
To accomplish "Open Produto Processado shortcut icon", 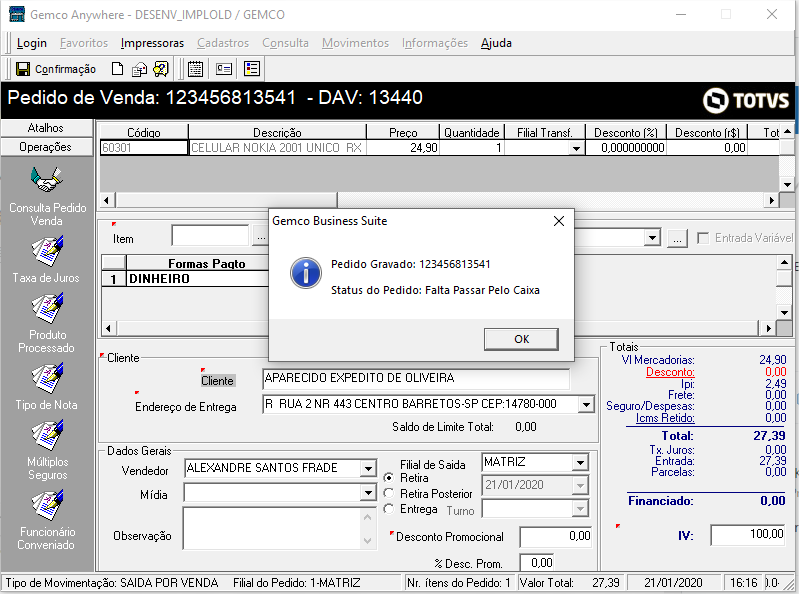I will point(47,308).
